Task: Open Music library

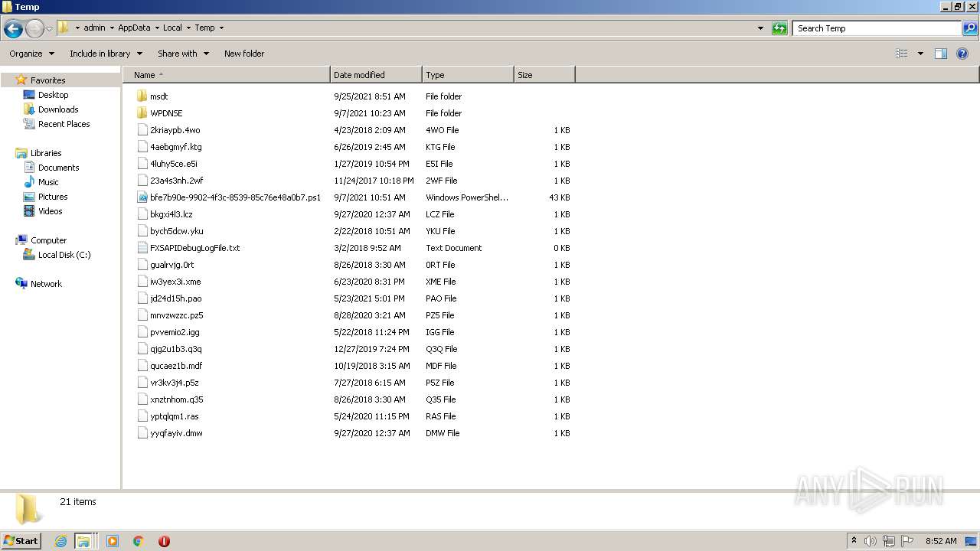Action: (48, 182)
